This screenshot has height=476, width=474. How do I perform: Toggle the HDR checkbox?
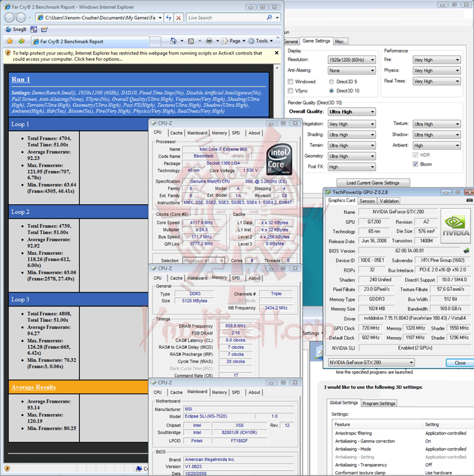(x=416, y=155)
